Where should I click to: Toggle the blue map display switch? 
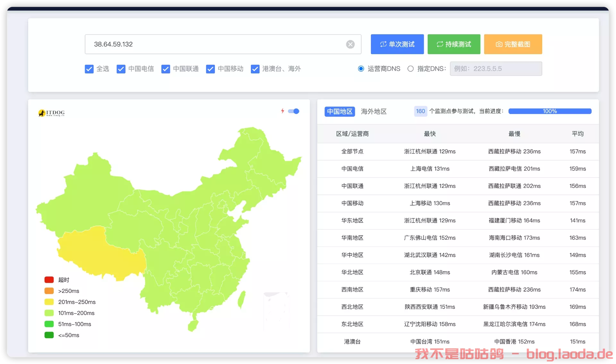click(293, 111)
